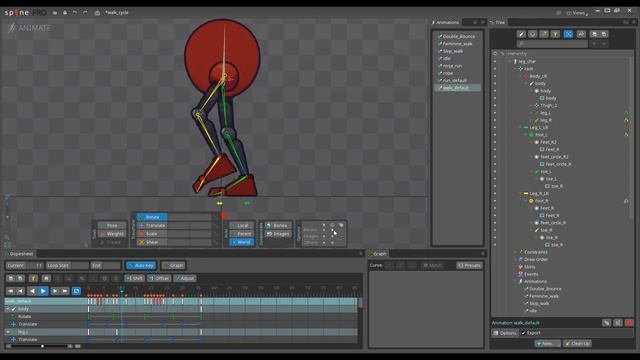Image resolution: width=640 pixels, height=360 pixels.
Task: Switch to the Animations panel tab
Action: pyautogui.click(x=445, y=22)
